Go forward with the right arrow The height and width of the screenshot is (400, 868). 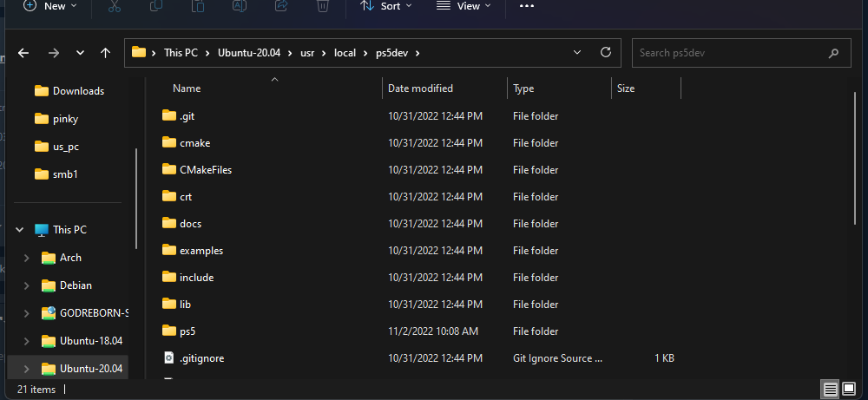(53, 53)
